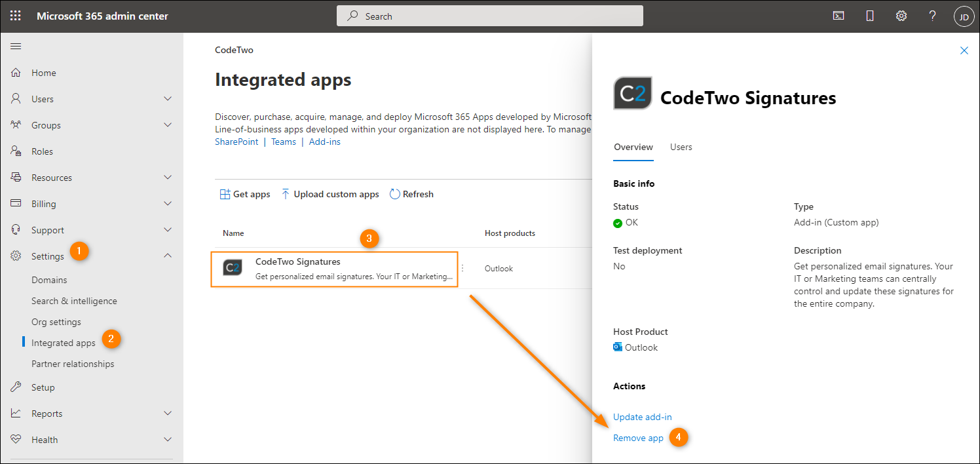The image size is (980, 464).
Task: Click the Reports chart icon
Action: (x=16, y=414)
